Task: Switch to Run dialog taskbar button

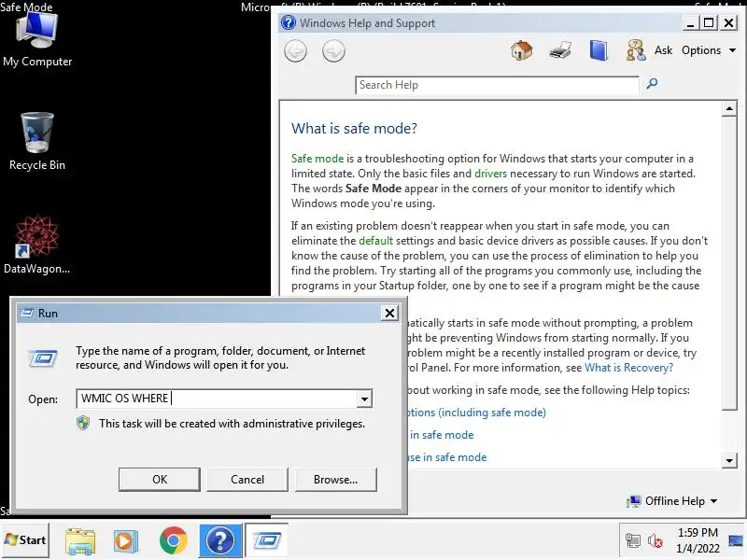Action: (267, 540)
